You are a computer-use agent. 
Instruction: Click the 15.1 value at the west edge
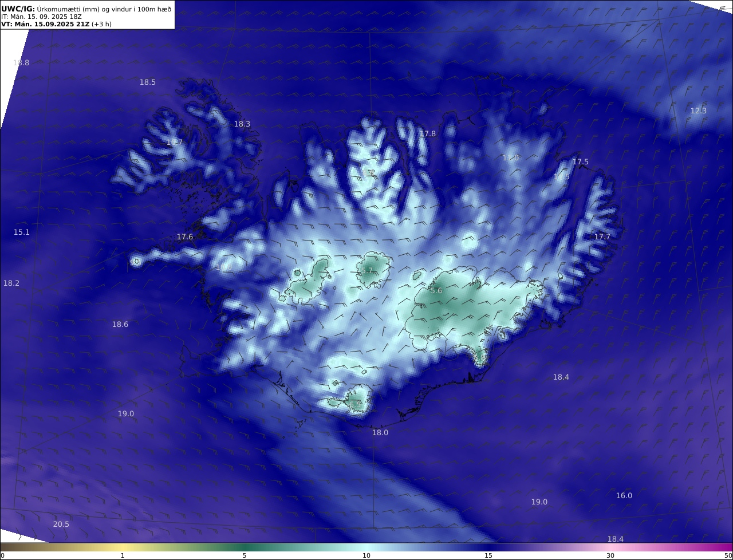tap(22, 232)
